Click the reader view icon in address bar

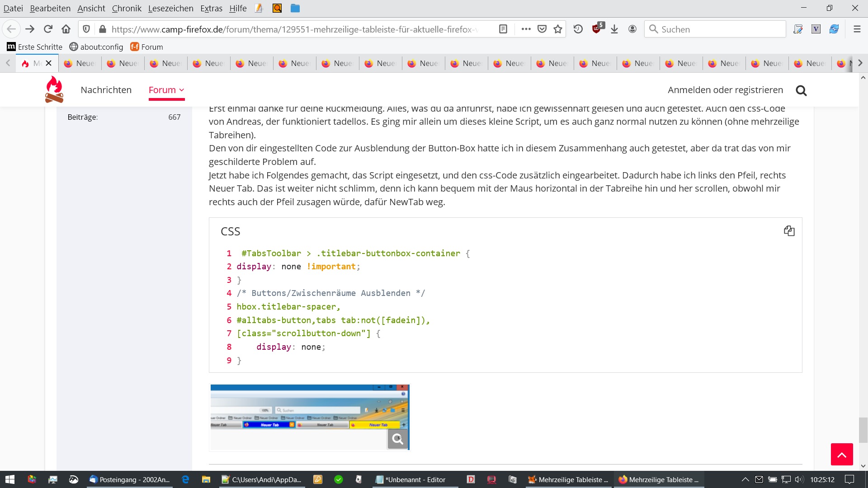pos(503,29)
